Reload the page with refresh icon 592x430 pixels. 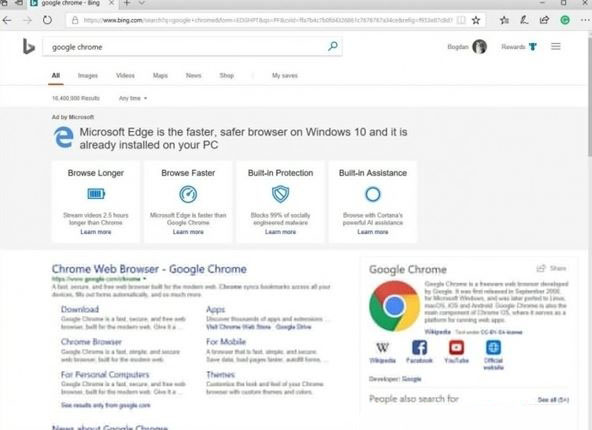coord(47,20)
